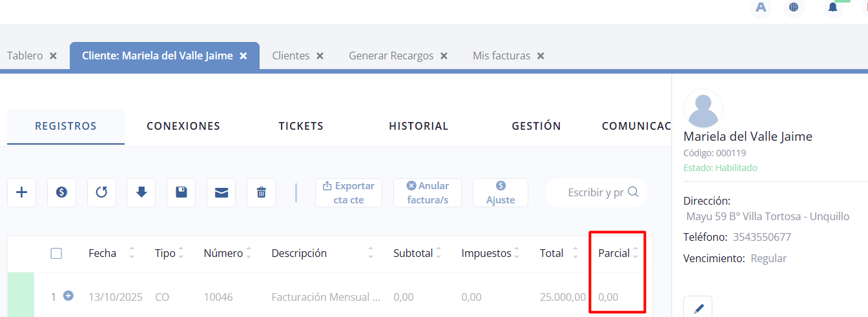Click the download arrow icon
The height and width of the screenshot is (317, 868).
tap(141, 192)
